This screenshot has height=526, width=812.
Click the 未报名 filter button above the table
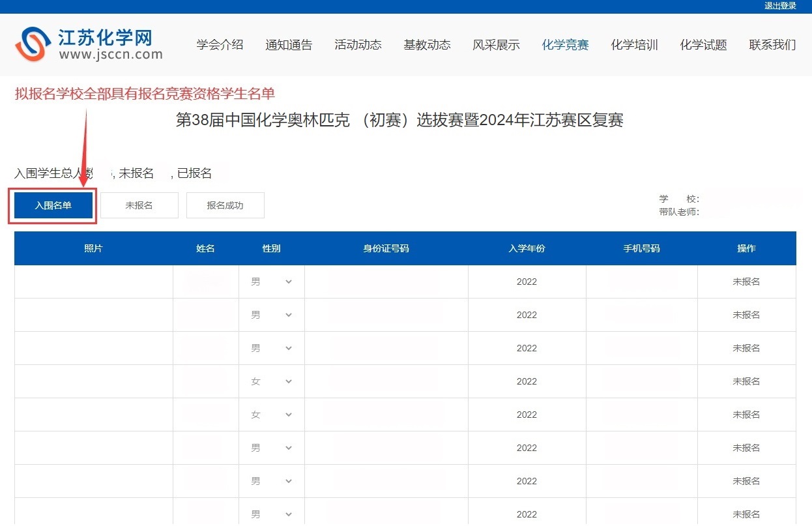pos(139,205)
